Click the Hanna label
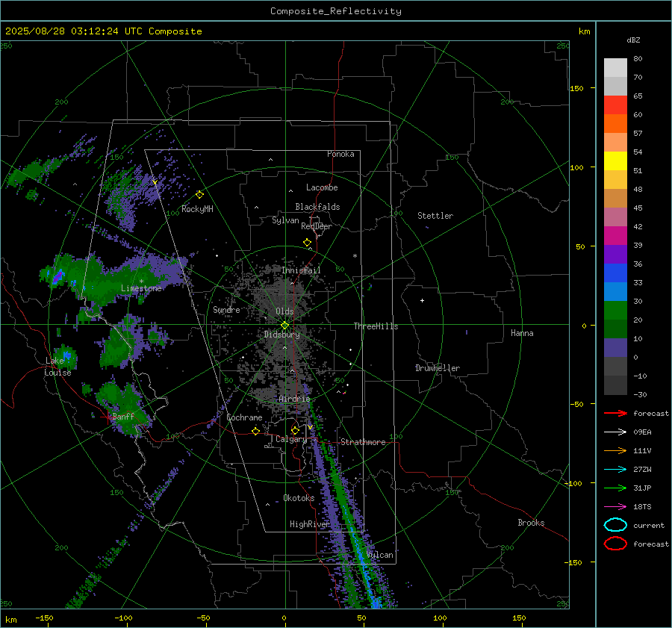 (522, 333)
